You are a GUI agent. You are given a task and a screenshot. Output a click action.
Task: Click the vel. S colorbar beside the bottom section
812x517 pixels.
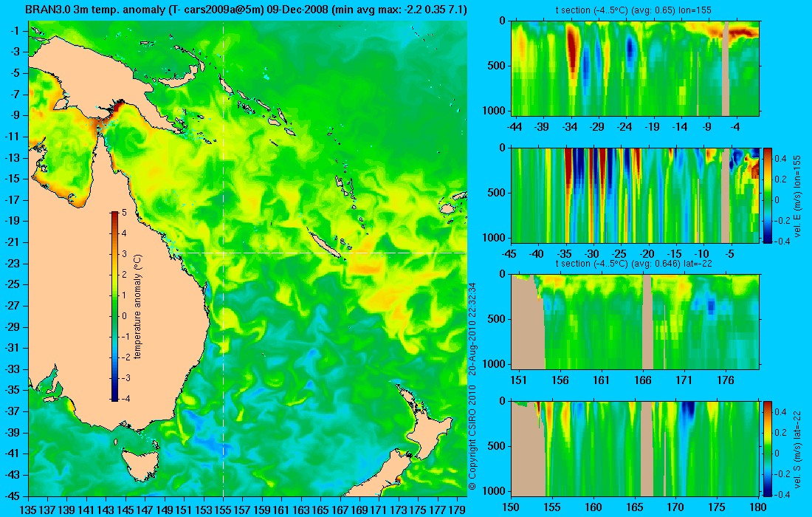pos(767,448)
